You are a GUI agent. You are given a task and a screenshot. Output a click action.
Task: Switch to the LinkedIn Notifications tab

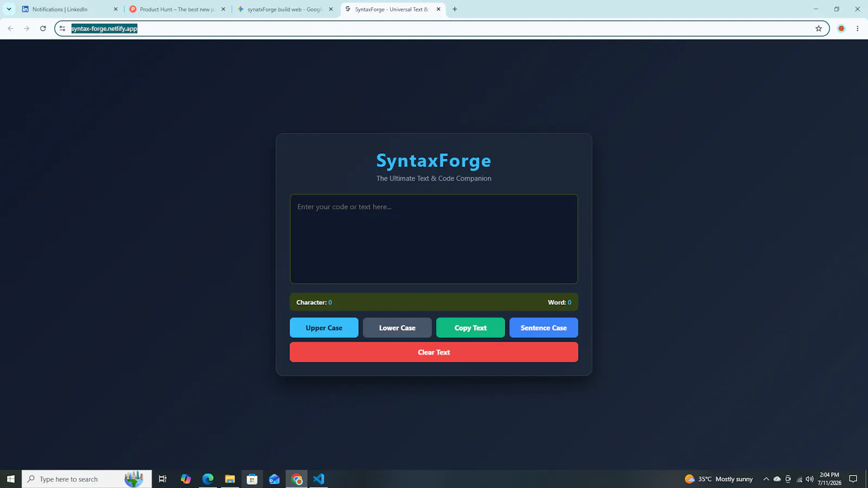pyautogui.click(x=69, y=9)
